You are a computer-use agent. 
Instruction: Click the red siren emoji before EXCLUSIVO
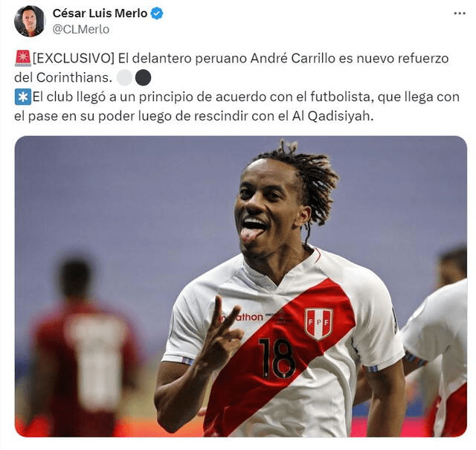(x=23, y=58)
